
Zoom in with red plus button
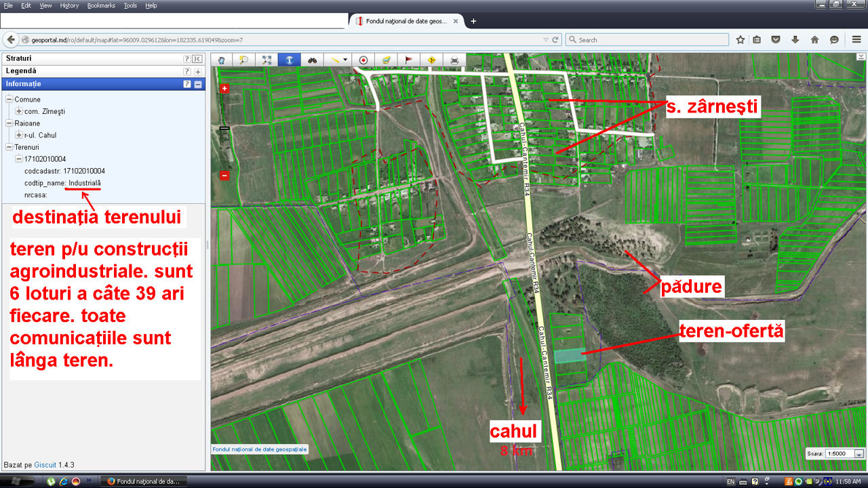tap(224, 88)
